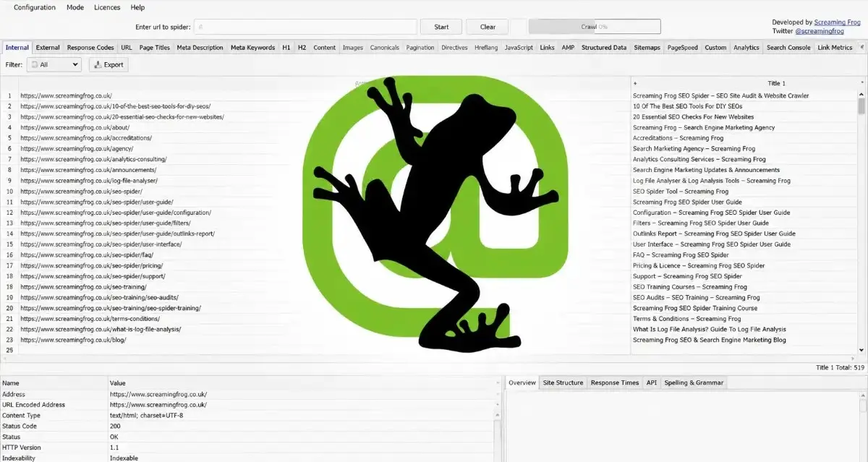Switch to the Response Codes tab
This screenshot has width=868, height=462.
pos(90,48)
